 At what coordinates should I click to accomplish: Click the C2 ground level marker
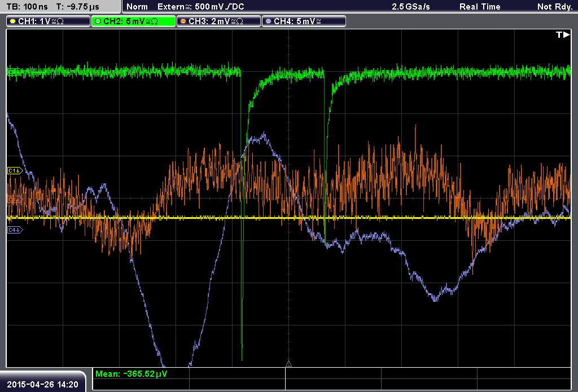[14, 72]
